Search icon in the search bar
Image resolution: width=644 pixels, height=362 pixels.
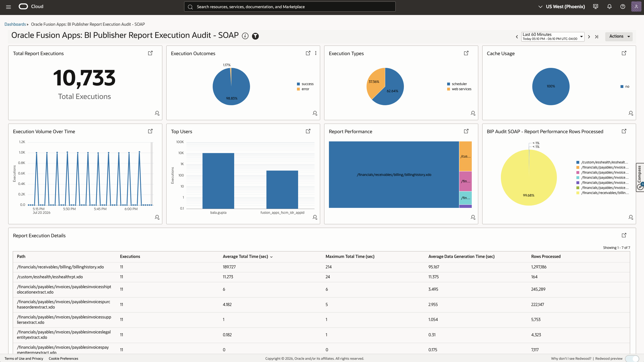[x=190, y=7]
